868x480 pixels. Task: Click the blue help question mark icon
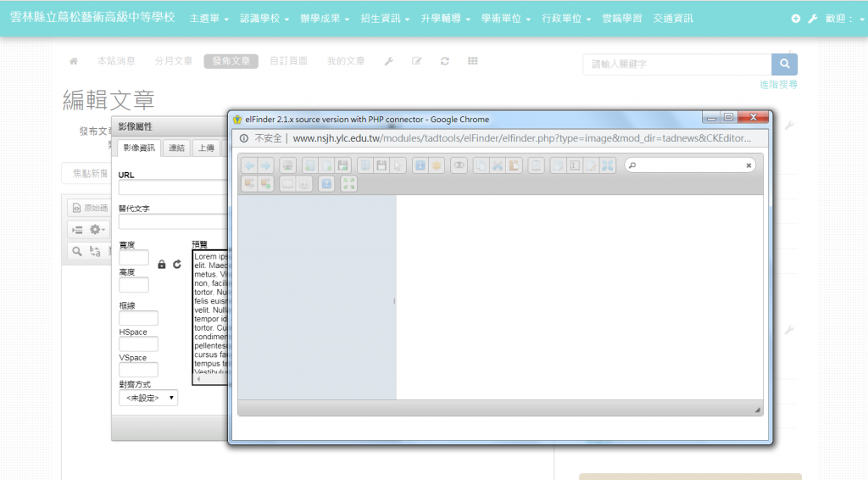[325, 183]
